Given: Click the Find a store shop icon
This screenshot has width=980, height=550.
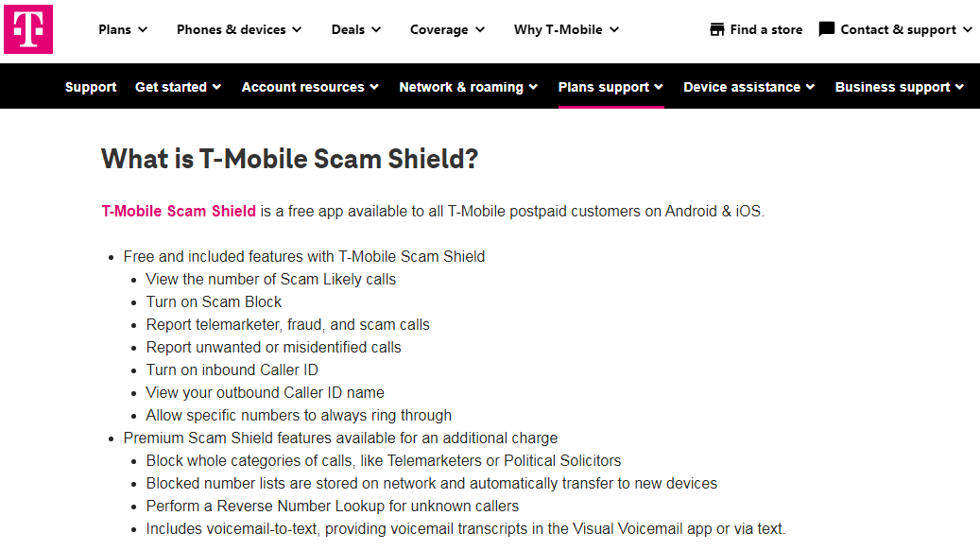Looking at the screenshot, I should [717, 29].
